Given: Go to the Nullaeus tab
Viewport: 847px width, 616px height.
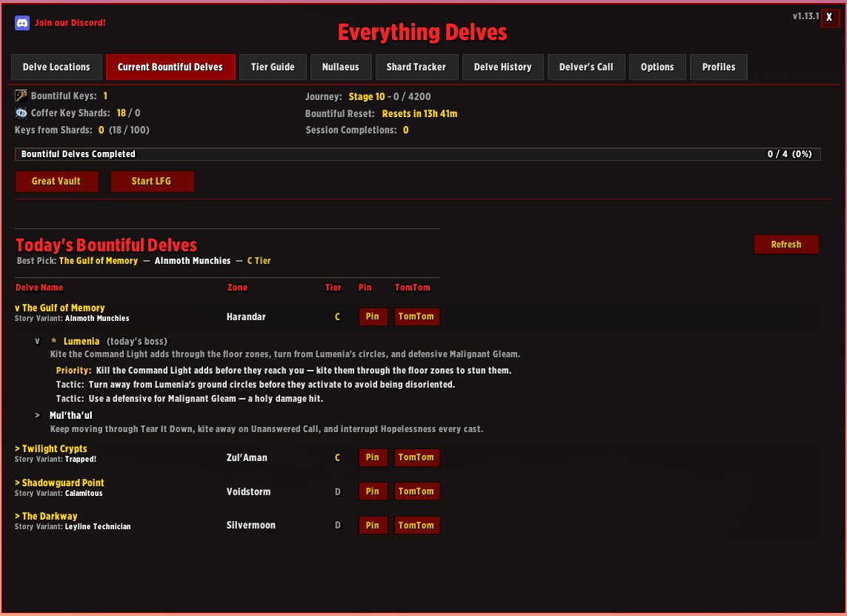Looking at the screenshot, I should 341,67.
